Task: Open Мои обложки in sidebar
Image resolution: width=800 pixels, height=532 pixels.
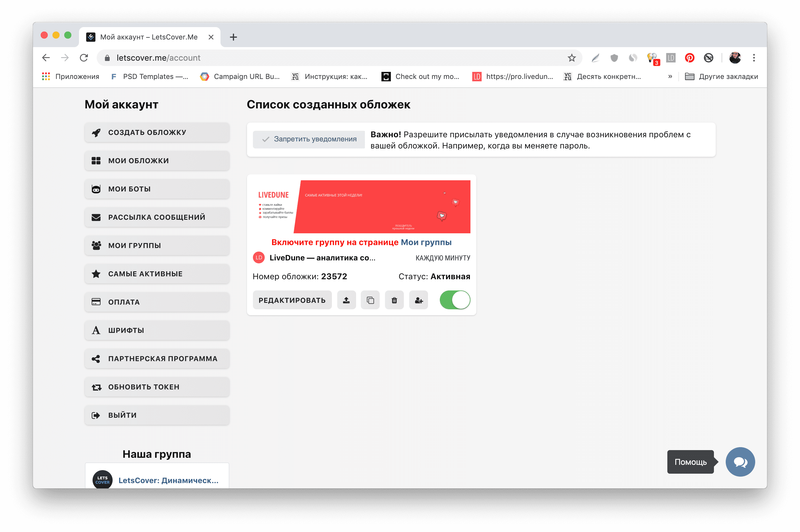Action: [157, 161]
